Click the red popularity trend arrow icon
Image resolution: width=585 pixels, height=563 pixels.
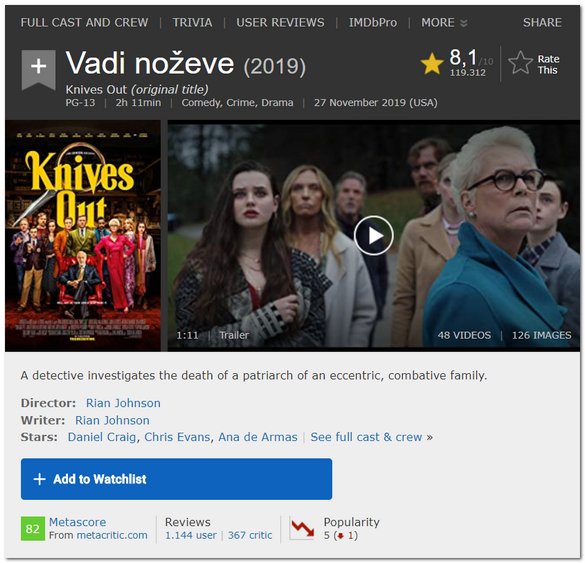pyautogui.click(x=302, y=528)
